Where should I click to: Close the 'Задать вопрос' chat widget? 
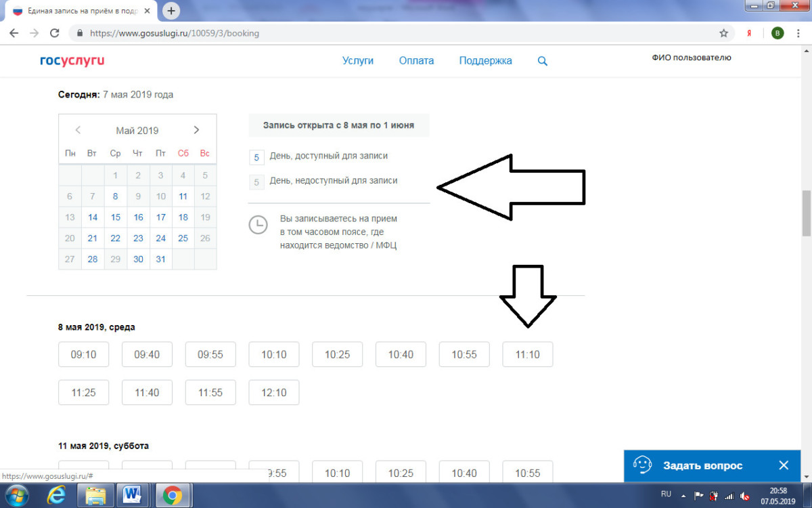783,465
